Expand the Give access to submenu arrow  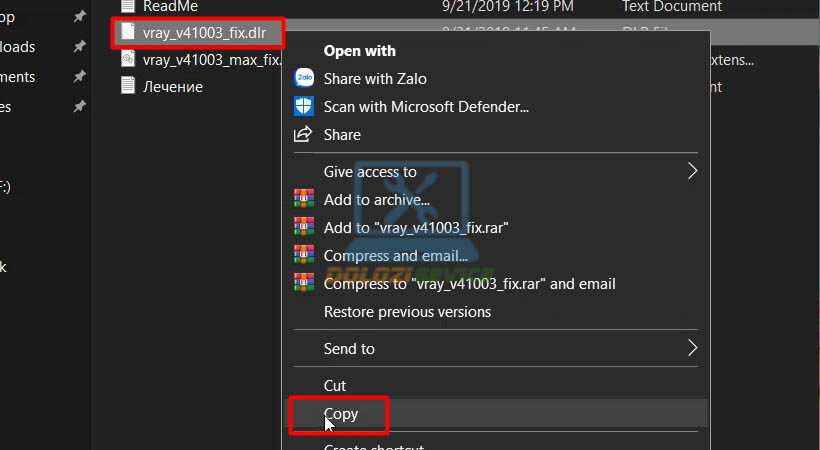click(x=692, y=172)
